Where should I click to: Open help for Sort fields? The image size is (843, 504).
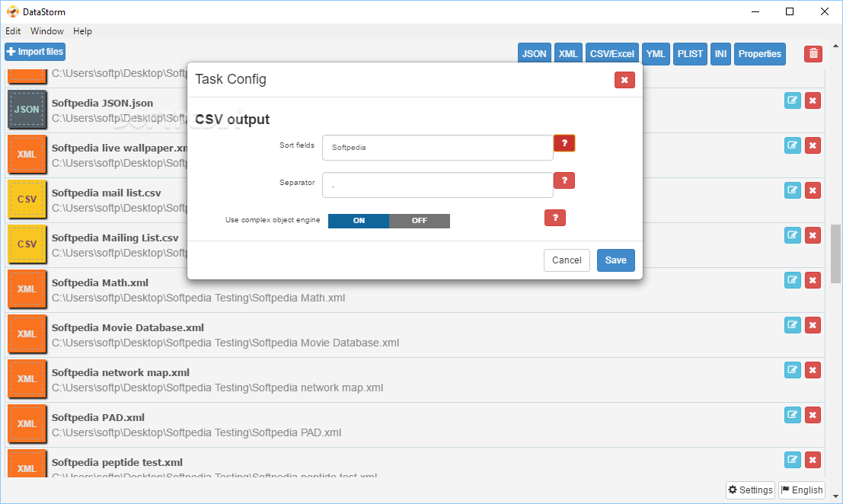coord(564,143)
